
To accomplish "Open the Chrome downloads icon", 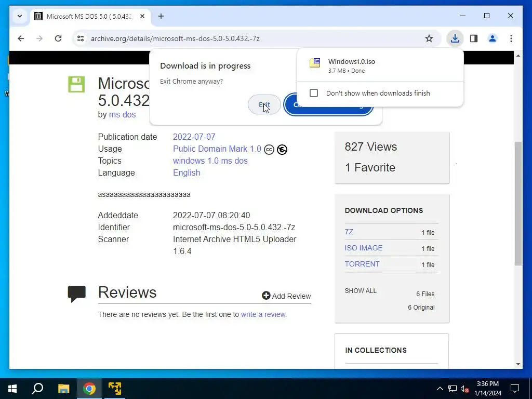I will tap(455, 38).
